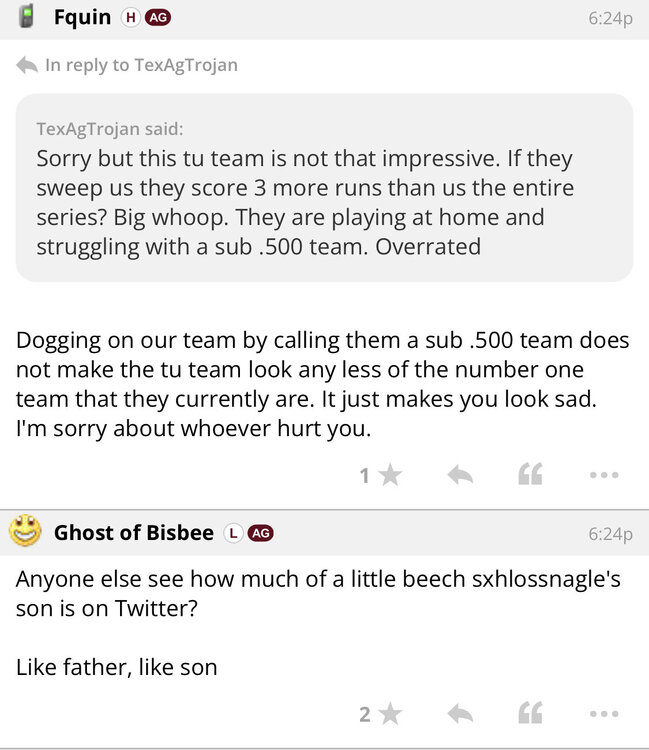Screen dimensions: 649x750
Task: Star Fquin's post
Action: tap(389, 476)
